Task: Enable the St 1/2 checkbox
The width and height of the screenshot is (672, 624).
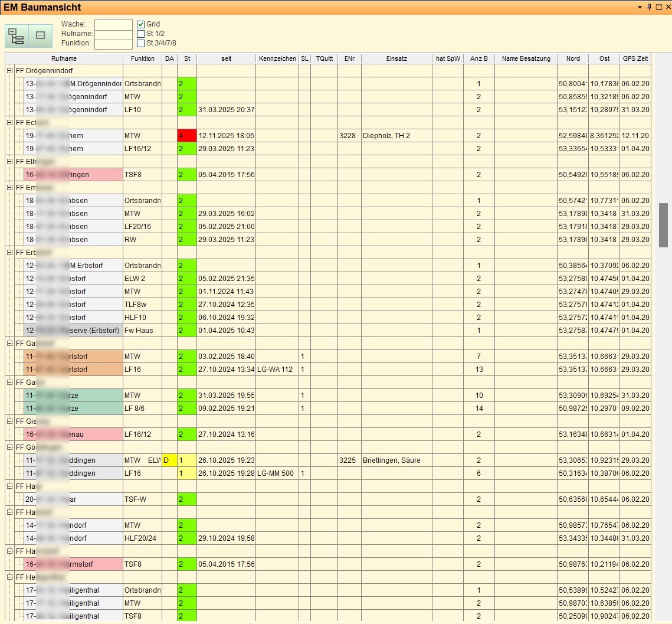Action: tap(141, 34)
